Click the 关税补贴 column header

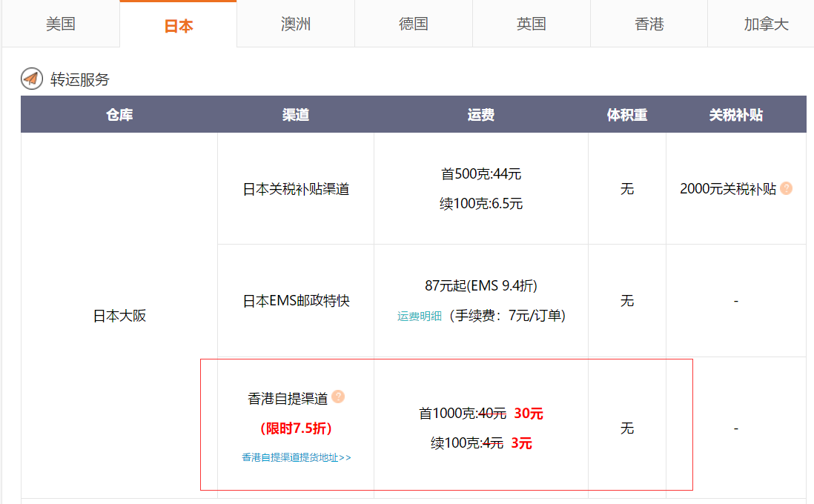click(735, 115)
